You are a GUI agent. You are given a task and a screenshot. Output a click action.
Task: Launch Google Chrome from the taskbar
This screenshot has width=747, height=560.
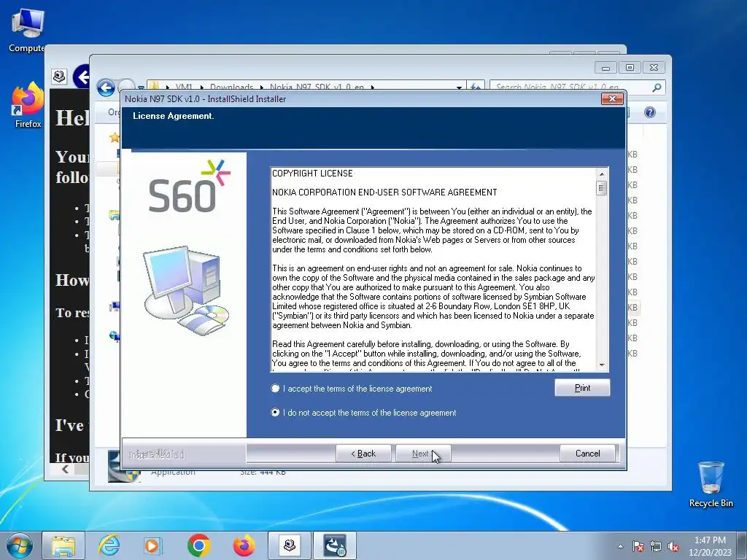tap(198, 545)
